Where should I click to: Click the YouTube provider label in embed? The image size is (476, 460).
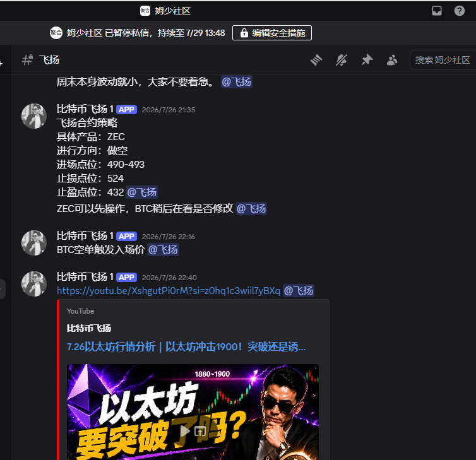(80, 311)
